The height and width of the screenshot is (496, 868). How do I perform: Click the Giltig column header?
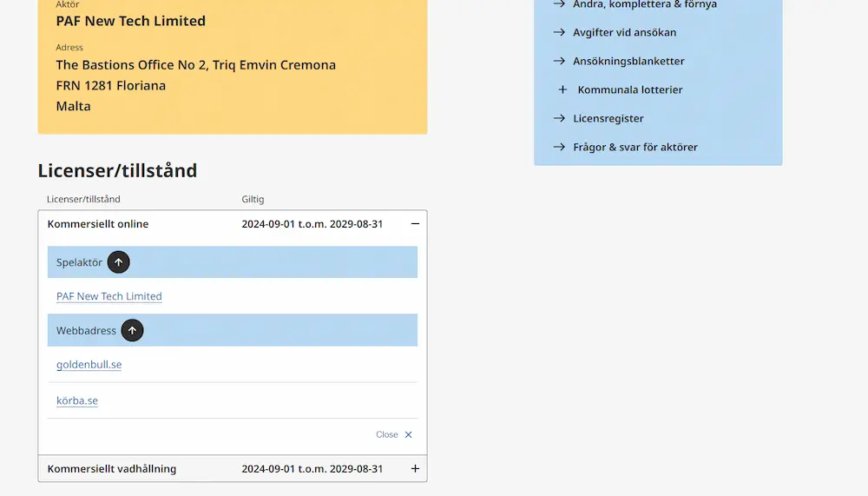point(253,199)
